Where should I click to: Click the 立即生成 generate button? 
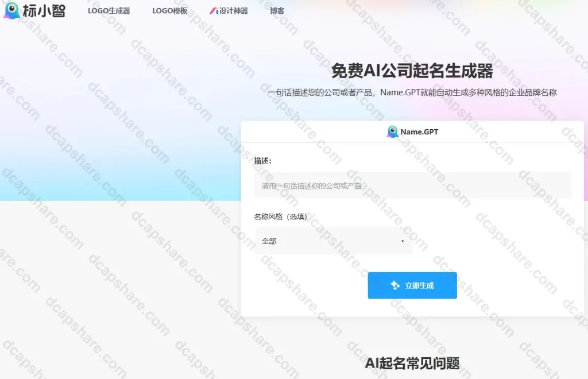pos(412,285)
